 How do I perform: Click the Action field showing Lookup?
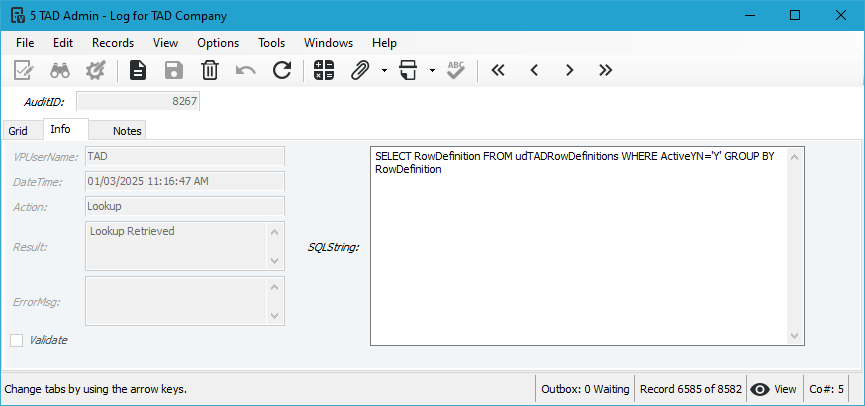(185, 206)
